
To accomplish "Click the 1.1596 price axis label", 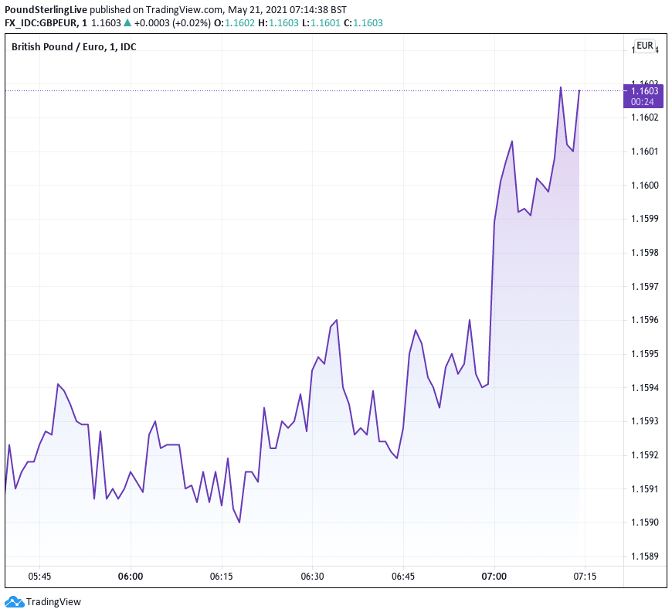I will coord(643,320).
